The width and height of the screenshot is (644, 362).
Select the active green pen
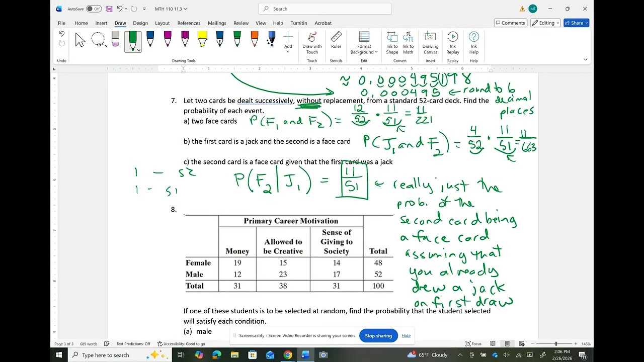coord(133,42)
